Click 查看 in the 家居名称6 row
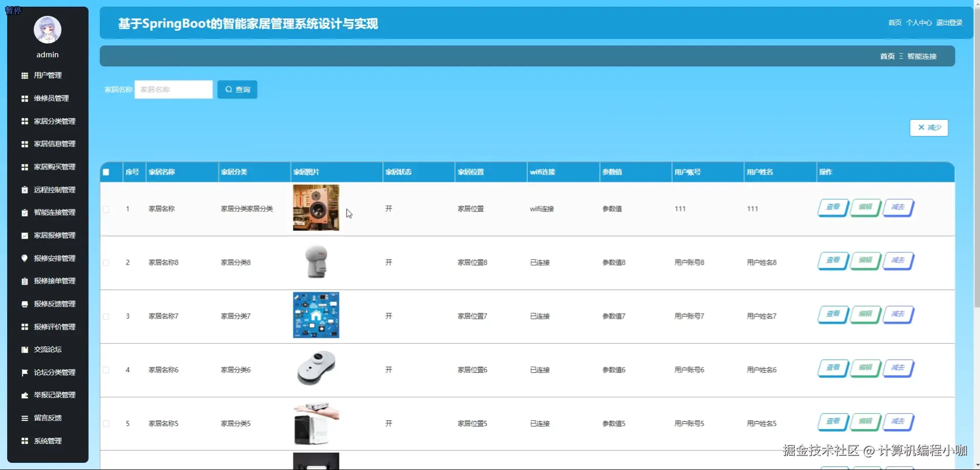Image resolution: width=980 pixels, height=470 pixels. 833,368
